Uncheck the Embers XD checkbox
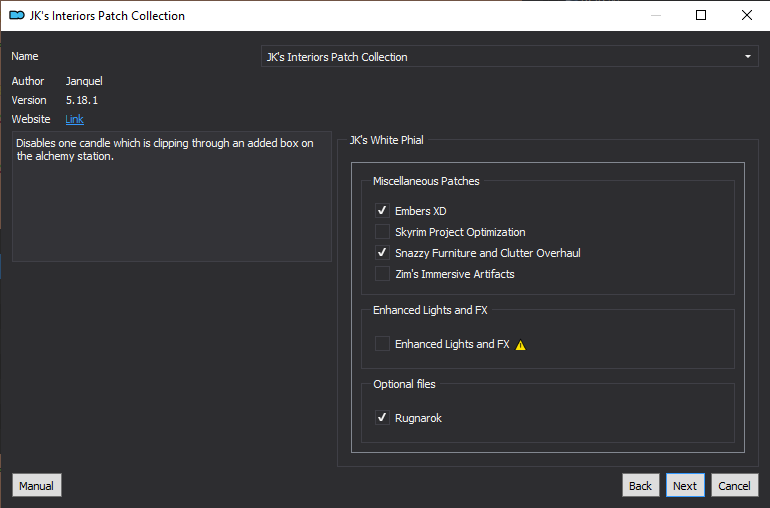The image size is (770, 508). tap(382, 211)
